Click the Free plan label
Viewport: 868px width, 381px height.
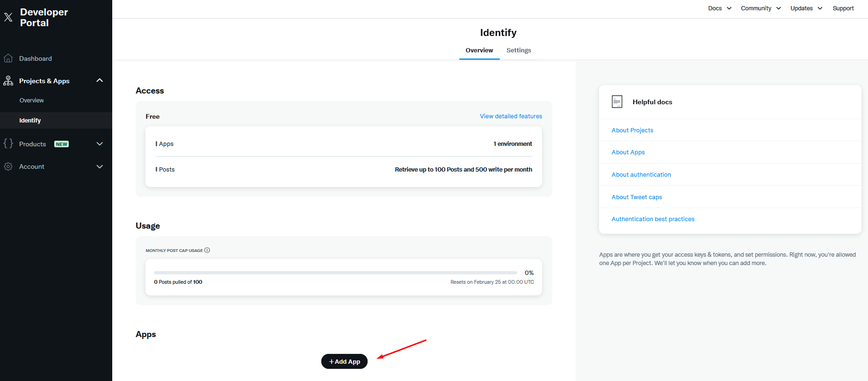tap(152, 116)
